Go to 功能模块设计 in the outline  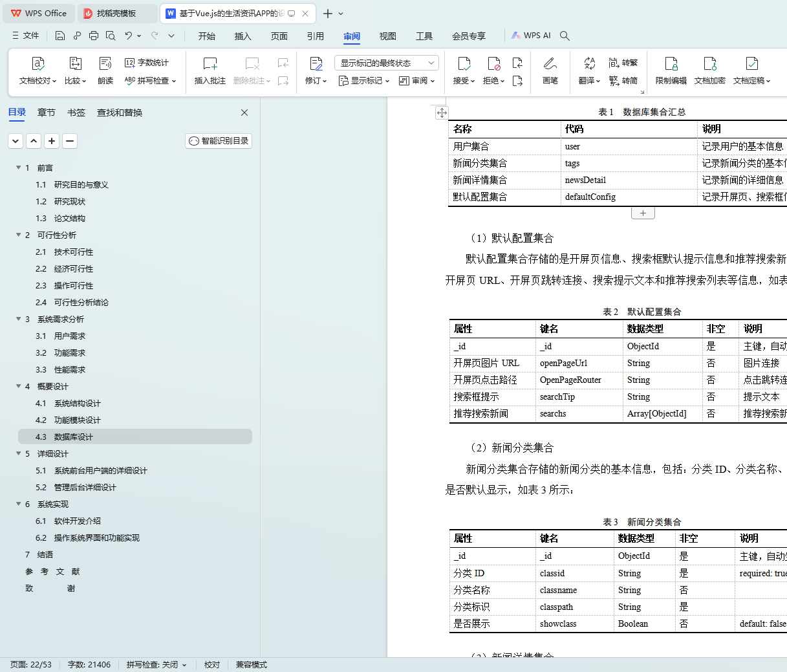[x=78, y=420]
